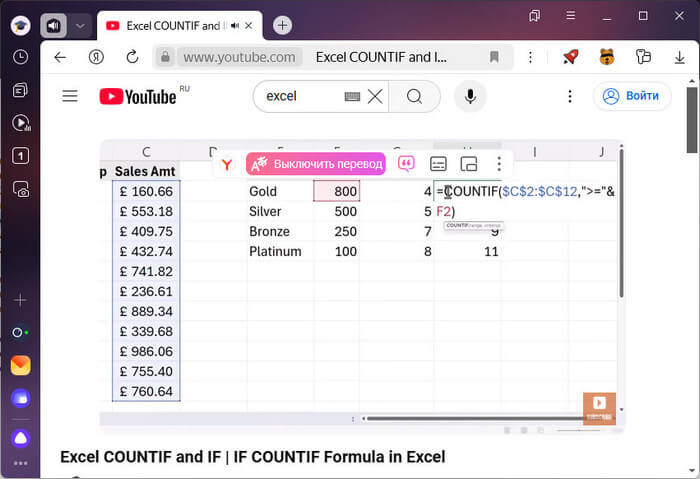Clear the search query with the X
700x479 pixels.
pyautogui.click(x=375, y=97)
